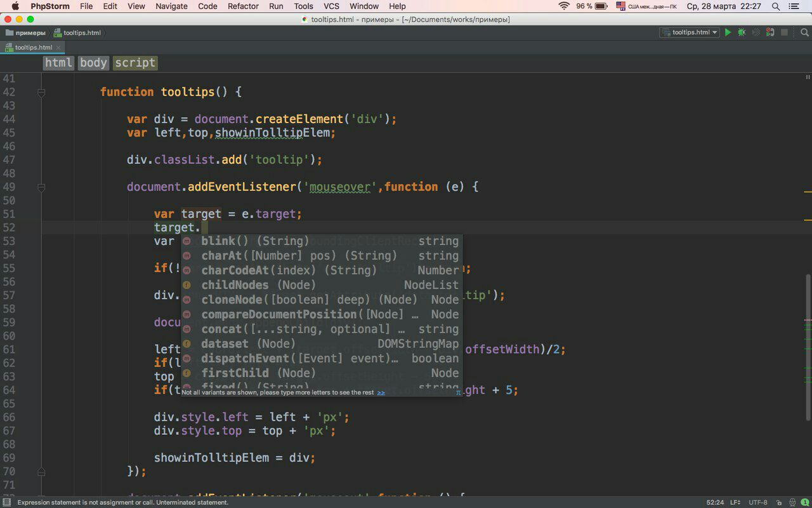The image size is (812, 508).
Task: Open the Run menu
Action: (x=276, y=6)
